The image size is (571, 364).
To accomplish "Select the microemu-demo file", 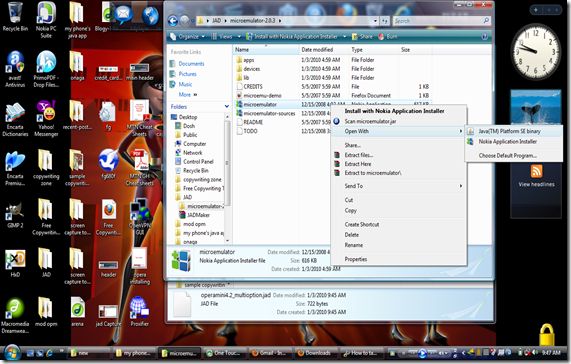I will tap(262, 95).
